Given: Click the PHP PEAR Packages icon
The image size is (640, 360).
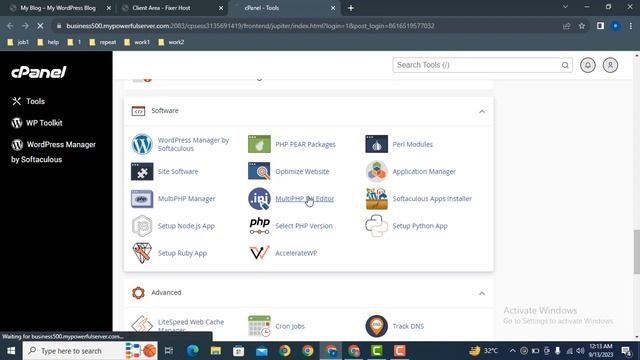Looking at the screenshot, I should 259,144.
